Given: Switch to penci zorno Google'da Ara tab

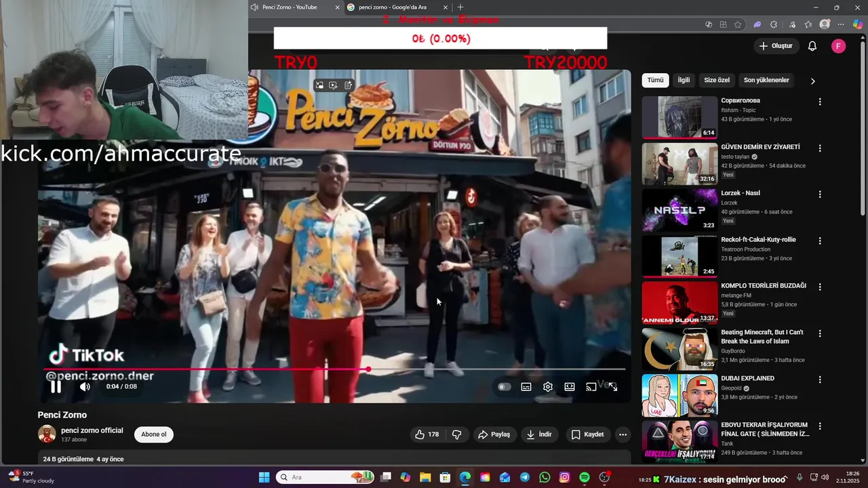Looking at the screenshot, I should 393,7.
